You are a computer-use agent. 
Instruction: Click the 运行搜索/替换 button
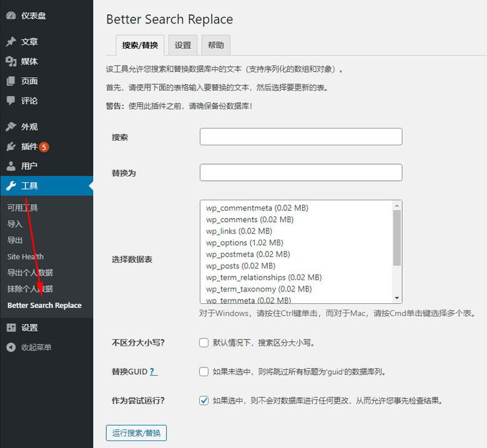tap(136, 433)
